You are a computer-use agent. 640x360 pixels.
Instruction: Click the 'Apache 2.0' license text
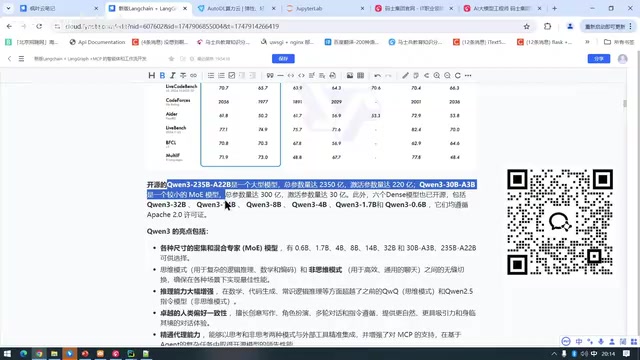click(x=163, y=215)
